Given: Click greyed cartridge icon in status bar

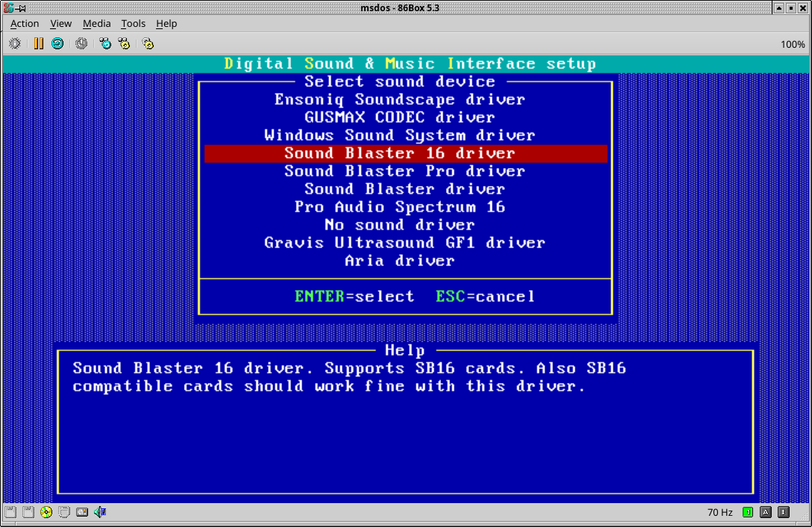Looking at the screenshot, I should (x=64, y=512).
